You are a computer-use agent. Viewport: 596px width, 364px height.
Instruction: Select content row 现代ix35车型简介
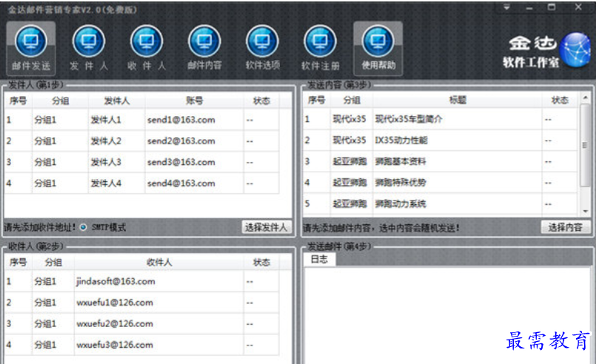point(441,119)
